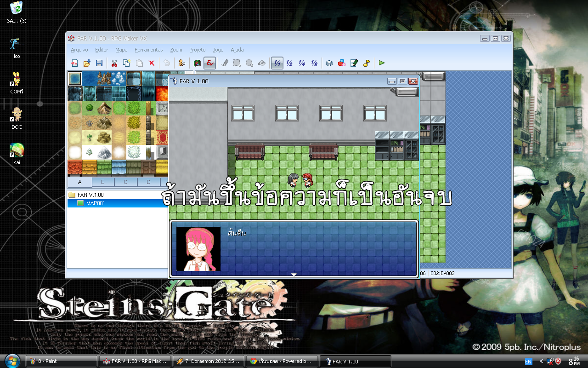Click the dark-haired character sprite
Image resolution: width=588 pixels, height=368 pixels.
click(293, 180)
